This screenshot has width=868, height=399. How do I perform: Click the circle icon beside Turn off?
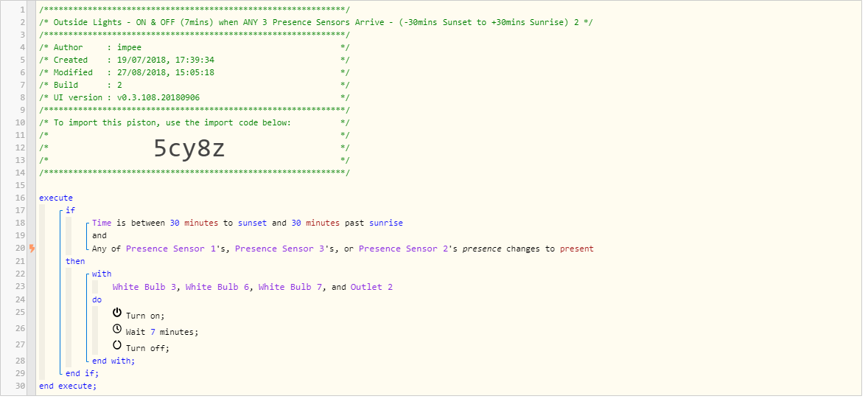pyautogui.click(x=117, y=344)
